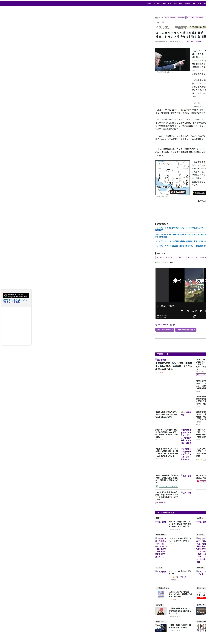The width and height of the screenshot is (206, 644).
Task: Select the トップ nav item
Action: point(158,4)
